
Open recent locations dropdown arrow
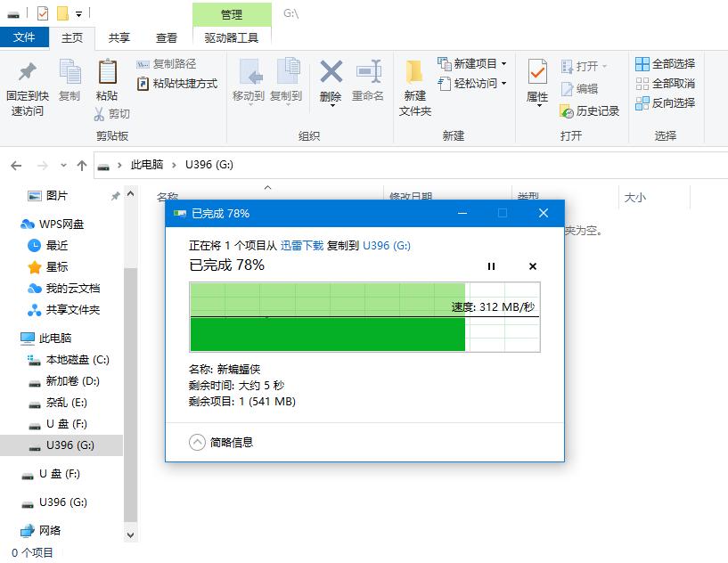pyautogui.click(x=63, y=165)
